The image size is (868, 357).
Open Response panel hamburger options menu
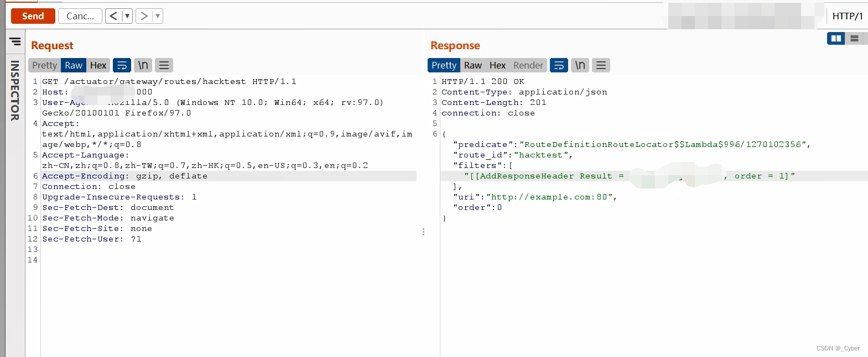click(x=601, y=65)
